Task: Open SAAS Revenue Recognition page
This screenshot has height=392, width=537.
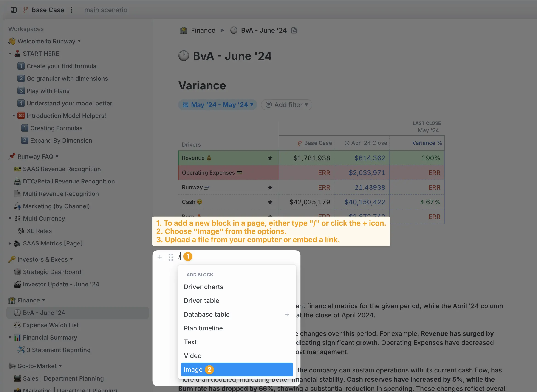Action: [x=62, y=169]
